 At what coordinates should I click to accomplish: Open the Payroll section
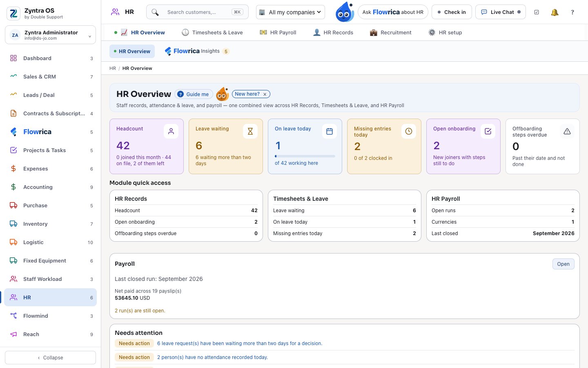pyautogui.click(x=563, y=264)
